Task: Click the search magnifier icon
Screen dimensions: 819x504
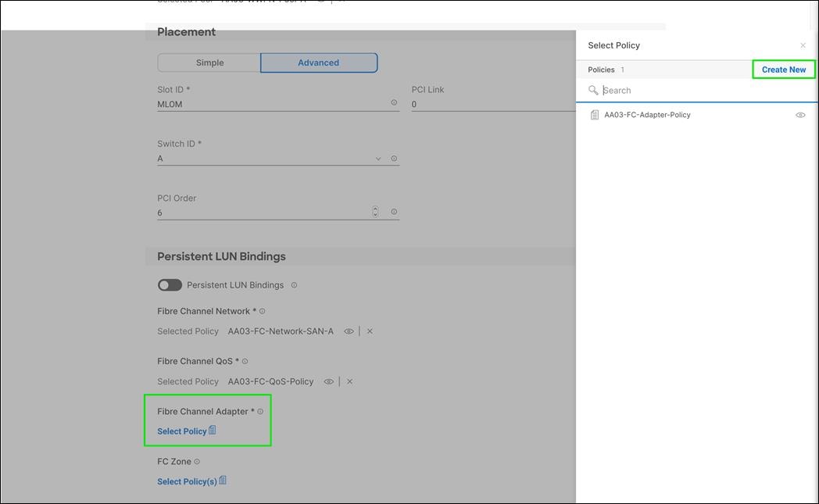Action: click(593, 91)
